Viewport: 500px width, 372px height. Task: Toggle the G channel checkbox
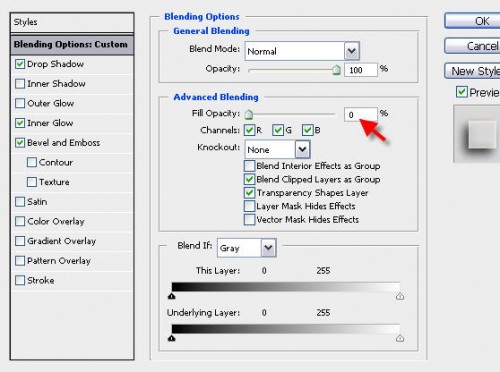coord(278,130)
